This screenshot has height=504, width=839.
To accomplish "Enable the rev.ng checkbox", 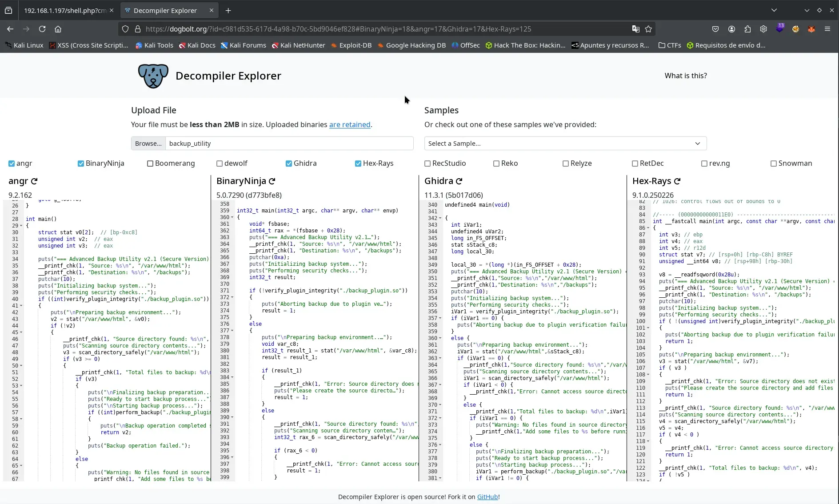I will tap(704, 164).
